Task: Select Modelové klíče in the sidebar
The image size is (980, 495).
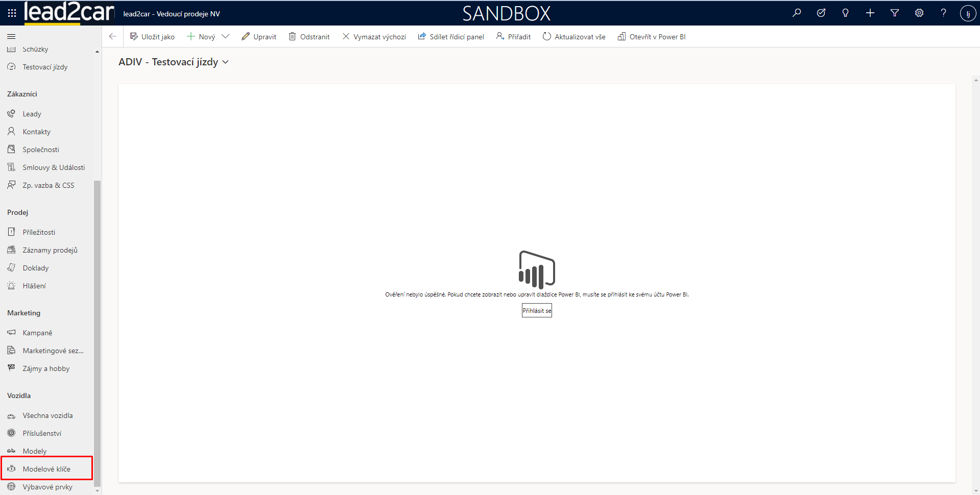Action: (x=46, y=469)
